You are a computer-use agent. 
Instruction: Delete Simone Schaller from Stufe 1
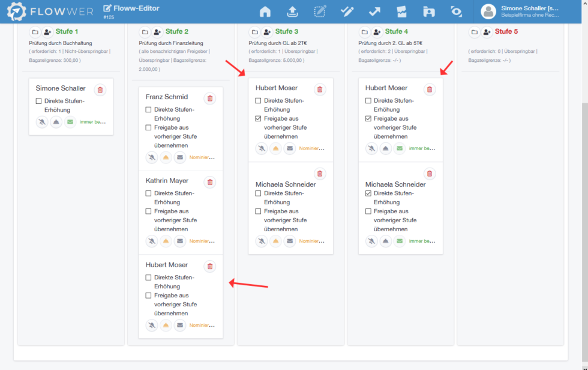coord(100,89)
